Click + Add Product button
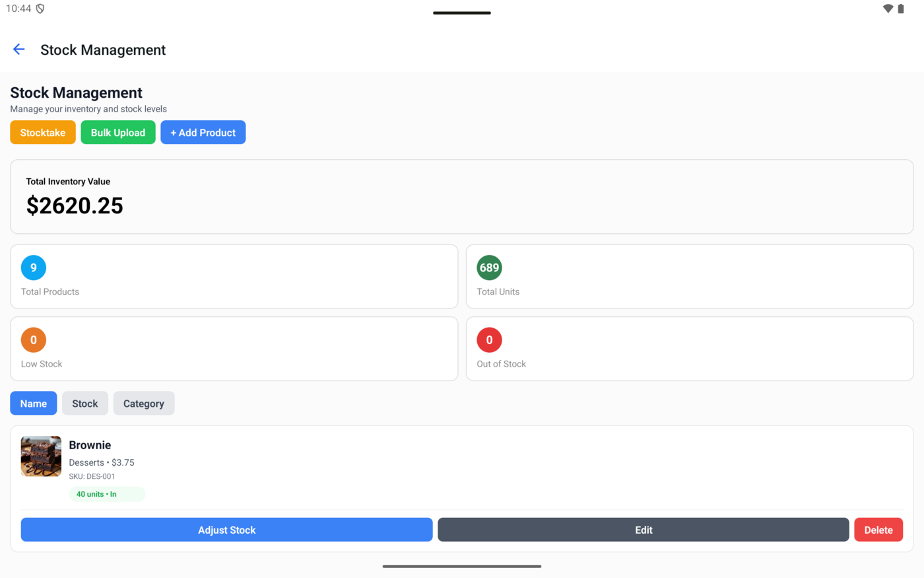Screen dimensions: 924x578 pos(203,132)
